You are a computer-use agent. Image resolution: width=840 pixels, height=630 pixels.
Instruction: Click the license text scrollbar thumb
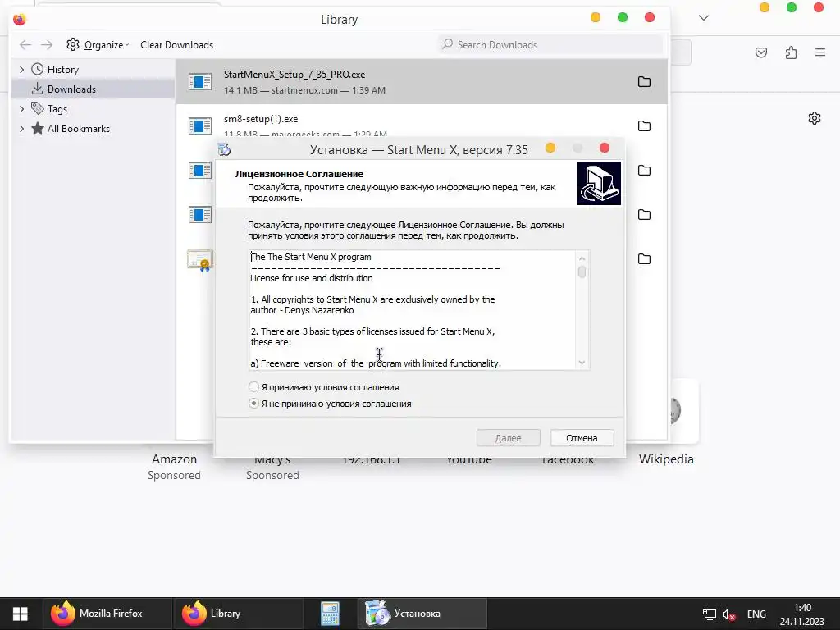[x=582, y=272]
